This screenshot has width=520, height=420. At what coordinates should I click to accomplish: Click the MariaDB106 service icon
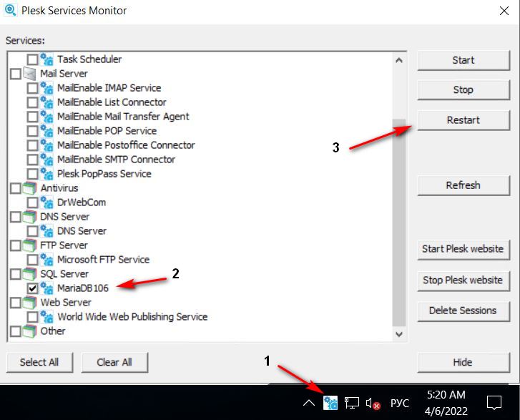tap(47, 288)
